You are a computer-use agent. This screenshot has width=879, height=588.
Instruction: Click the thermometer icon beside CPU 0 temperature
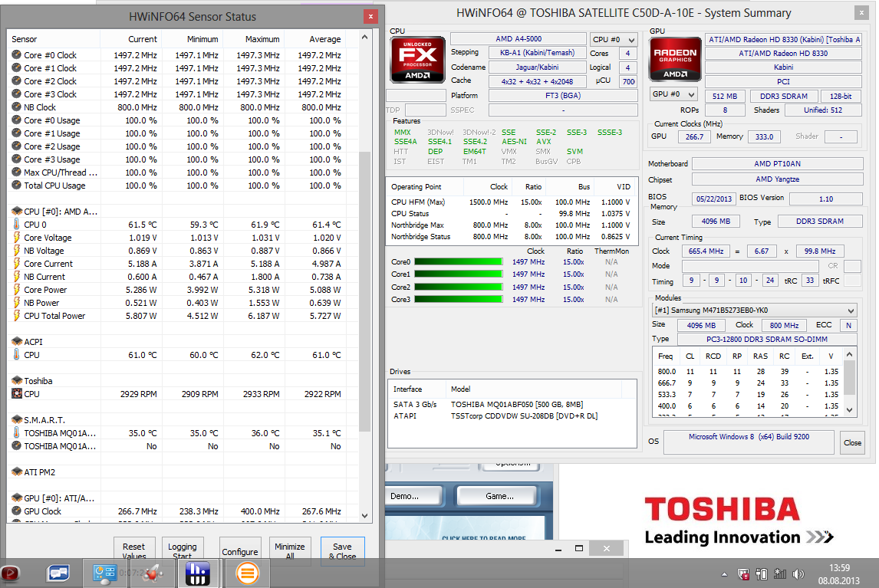[x=16, y=224]
